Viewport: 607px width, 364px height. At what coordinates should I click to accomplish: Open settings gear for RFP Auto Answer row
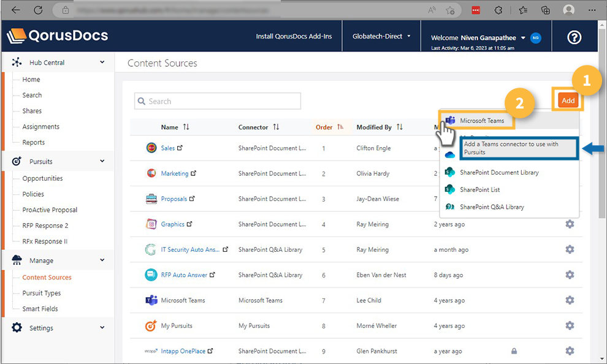tap(570, 275)
